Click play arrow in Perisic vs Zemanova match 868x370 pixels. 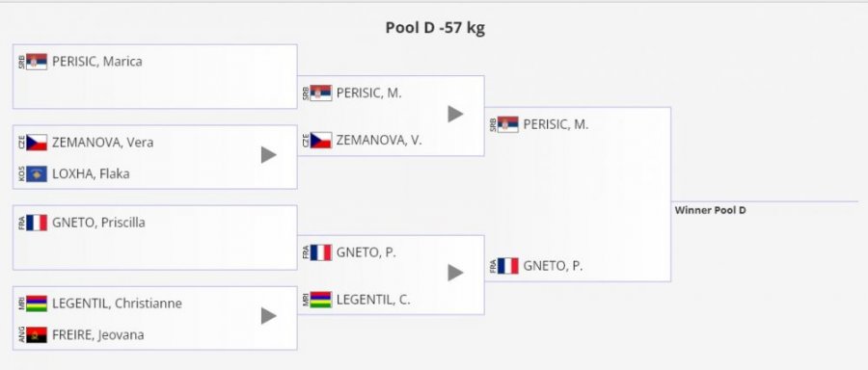click(455, 114)
